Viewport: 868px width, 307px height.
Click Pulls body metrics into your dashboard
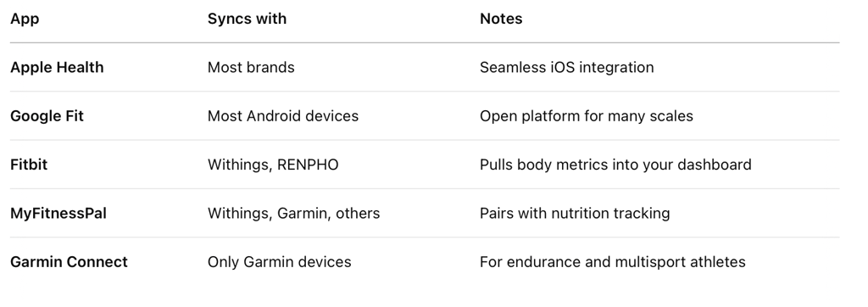[x=615, y=165]
